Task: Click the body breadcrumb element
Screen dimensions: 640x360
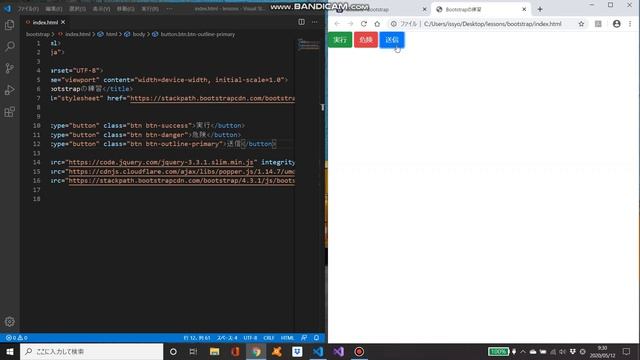Action: (135, 34)
